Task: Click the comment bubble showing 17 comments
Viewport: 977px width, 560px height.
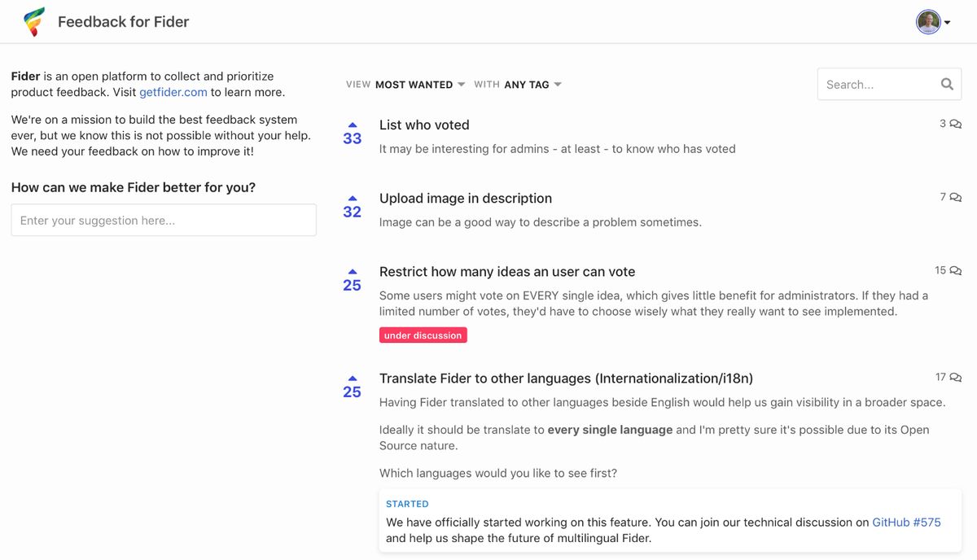Action: click(x=954, y=377)
